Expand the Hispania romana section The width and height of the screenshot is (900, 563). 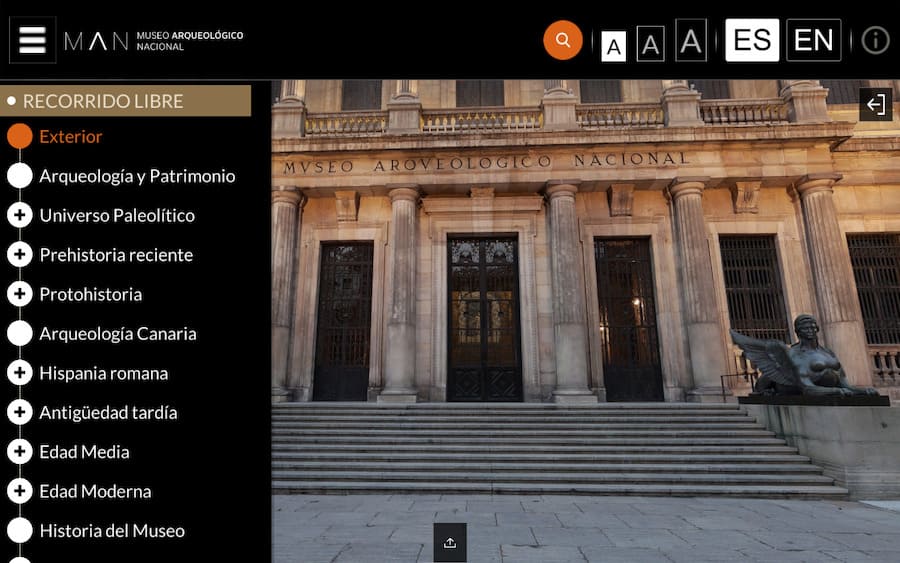tap(20, 373)
